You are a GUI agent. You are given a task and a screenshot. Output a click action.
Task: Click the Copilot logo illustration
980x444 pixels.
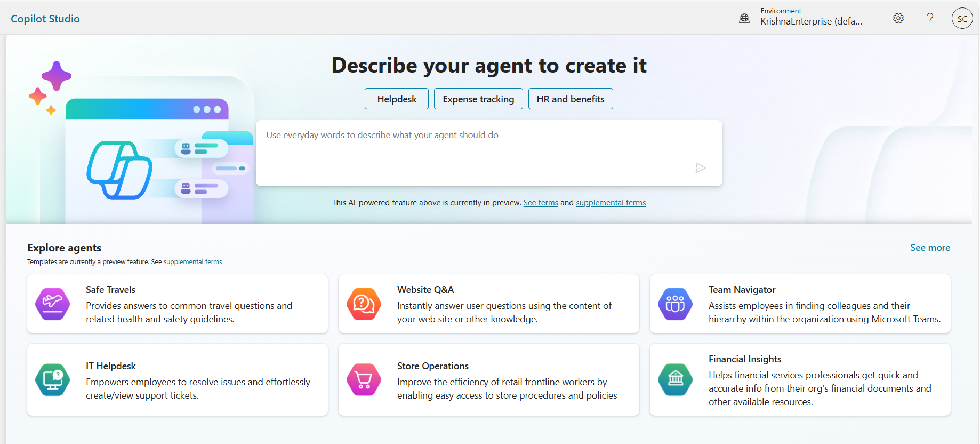click(119, 170)
